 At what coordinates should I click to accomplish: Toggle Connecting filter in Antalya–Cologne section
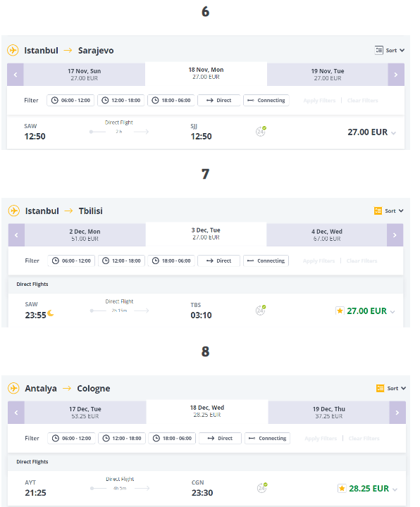click(267, 438)
